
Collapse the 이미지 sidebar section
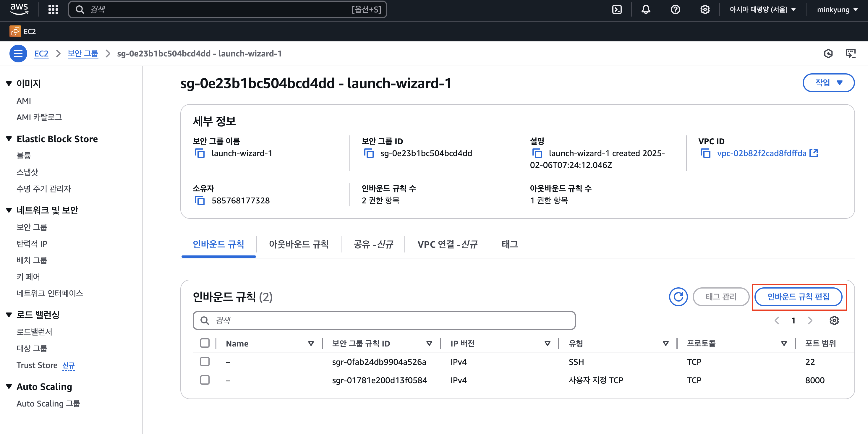pos(9,84)
